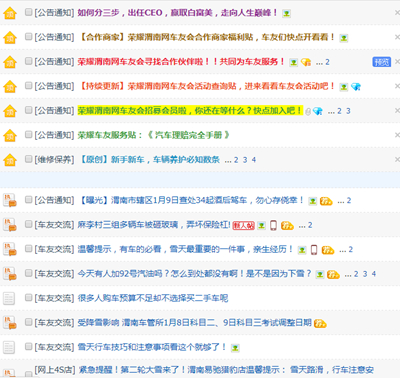Click the red 懒人帖 badge icon
The height and width of the screenshot is (378, 400).
pos(243,226)
